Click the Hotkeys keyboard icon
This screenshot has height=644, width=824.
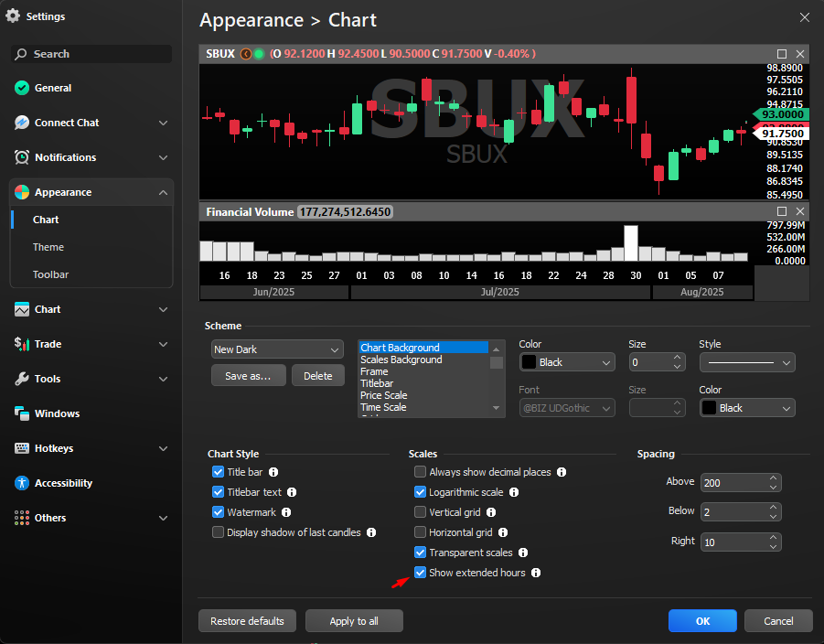tap(22, 448)
